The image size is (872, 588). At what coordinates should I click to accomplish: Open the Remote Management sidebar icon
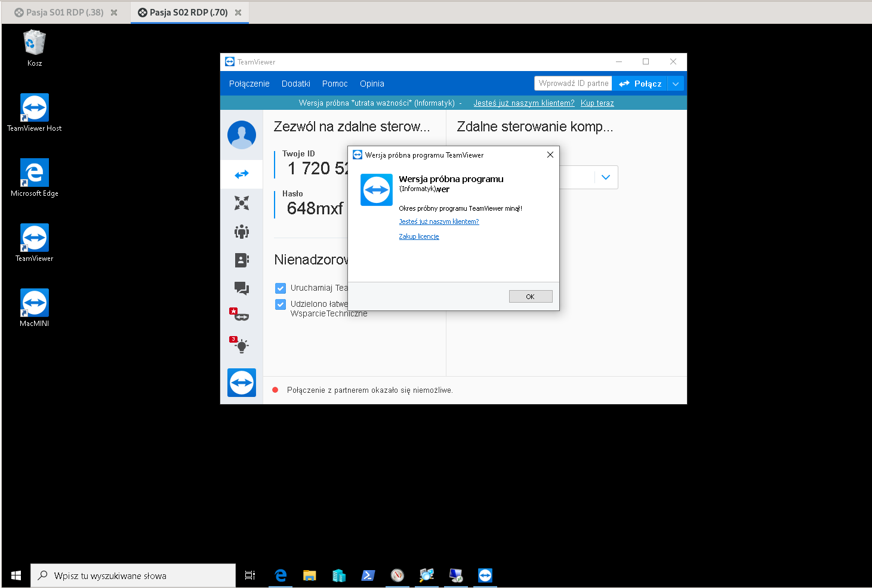point(242,203)
